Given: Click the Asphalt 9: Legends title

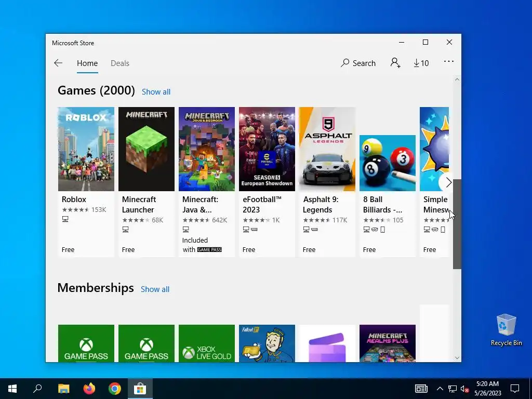Looking at the screenshot, I should click(x=320, y=204).
